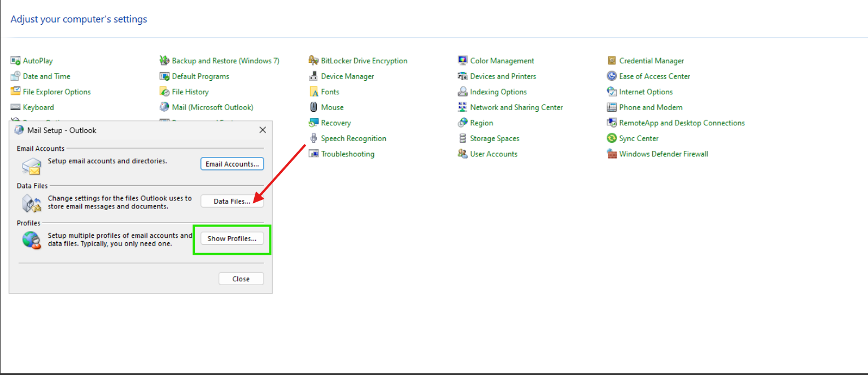Open the Devices and Printers link
The width and height of the screenshot is (868, 375).
tap(503, 76)
